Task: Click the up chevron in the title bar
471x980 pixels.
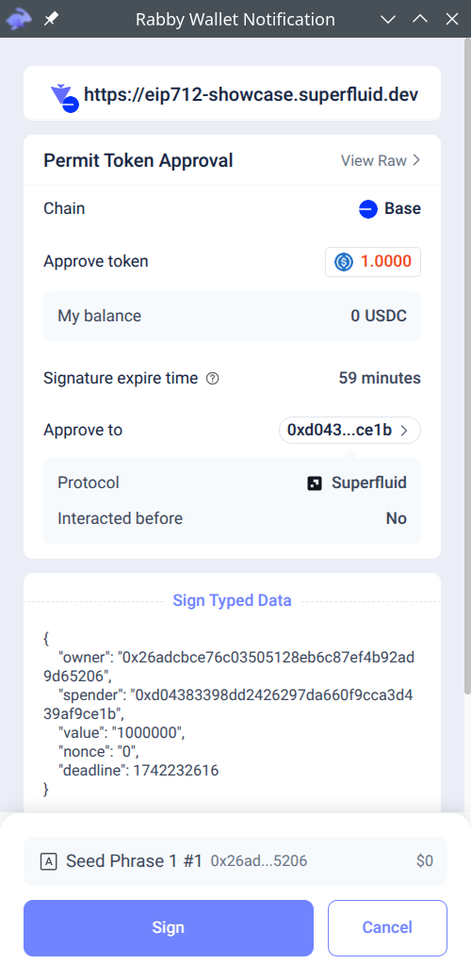Action: click(x=420, y=19)
